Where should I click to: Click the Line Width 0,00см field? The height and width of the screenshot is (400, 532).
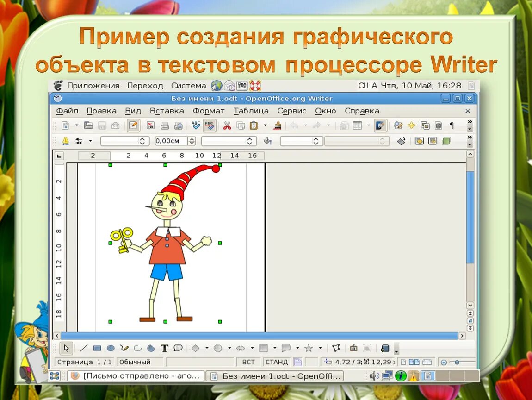coord(171,141)
